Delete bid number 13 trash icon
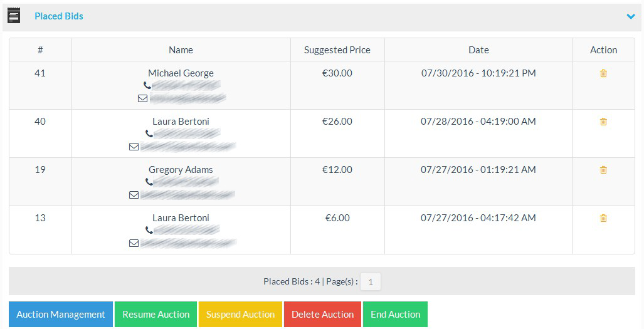The image size is (644, 329). click(x=603, y=218)
